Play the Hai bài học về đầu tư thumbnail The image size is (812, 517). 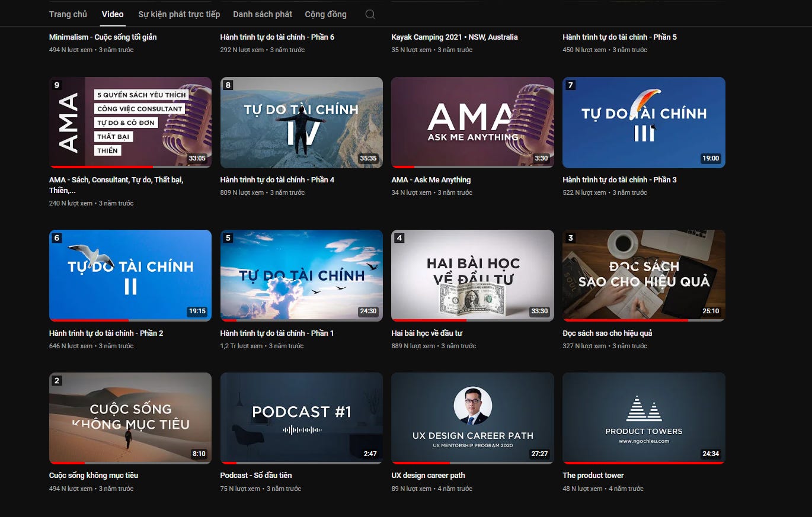coord(472,275)
